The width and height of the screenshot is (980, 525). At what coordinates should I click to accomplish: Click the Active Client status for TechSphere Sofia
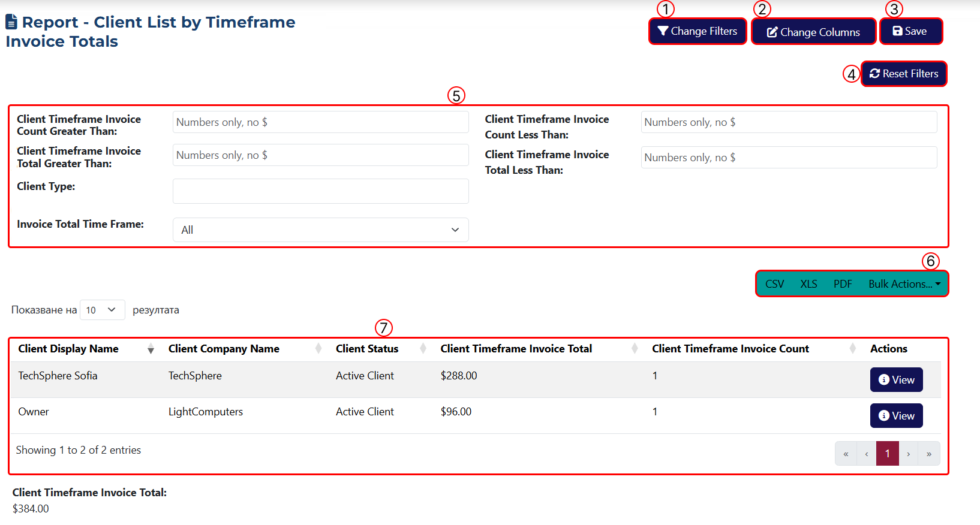(365, 376)
